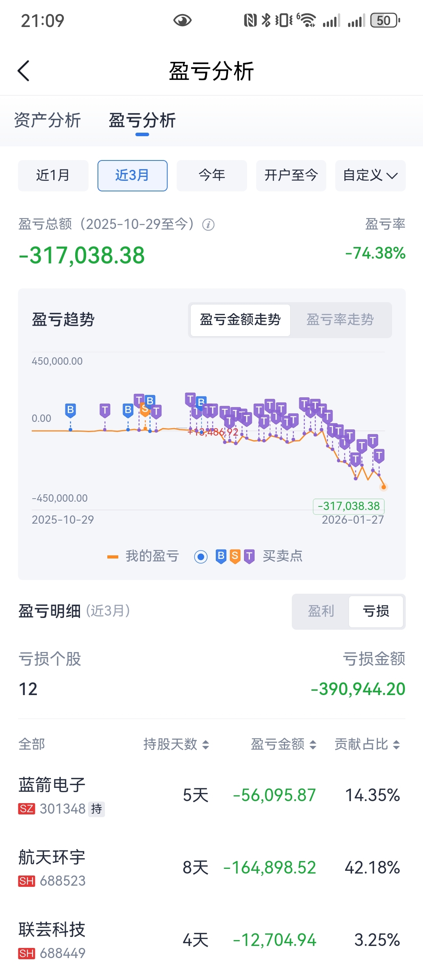423x980 pixels.
Task: Tap the info icon beside 盈亏总额
Action: 208,225
